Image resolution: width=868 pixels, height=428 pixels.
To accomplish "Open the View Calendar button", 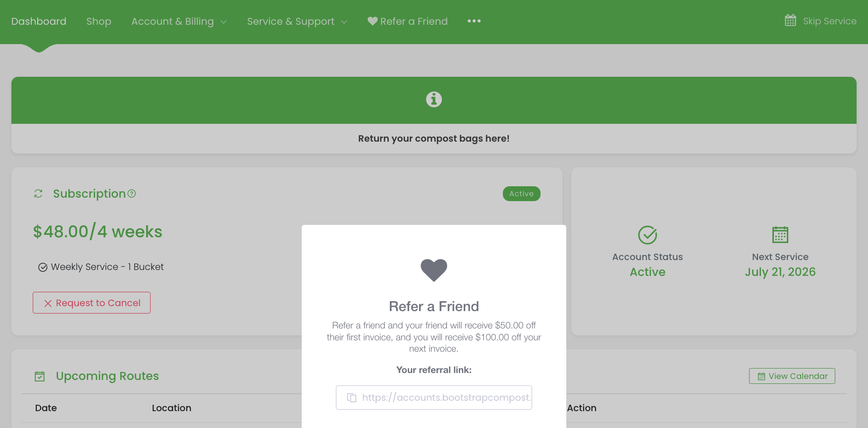I will coord(792,376).
